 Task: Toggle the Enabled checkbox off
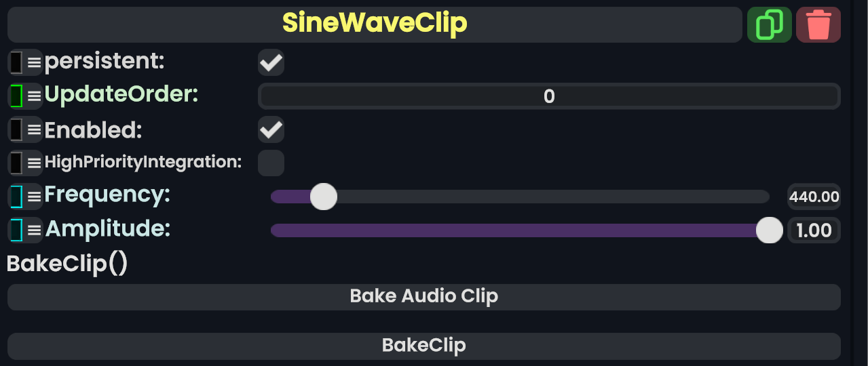coord(271,129)
